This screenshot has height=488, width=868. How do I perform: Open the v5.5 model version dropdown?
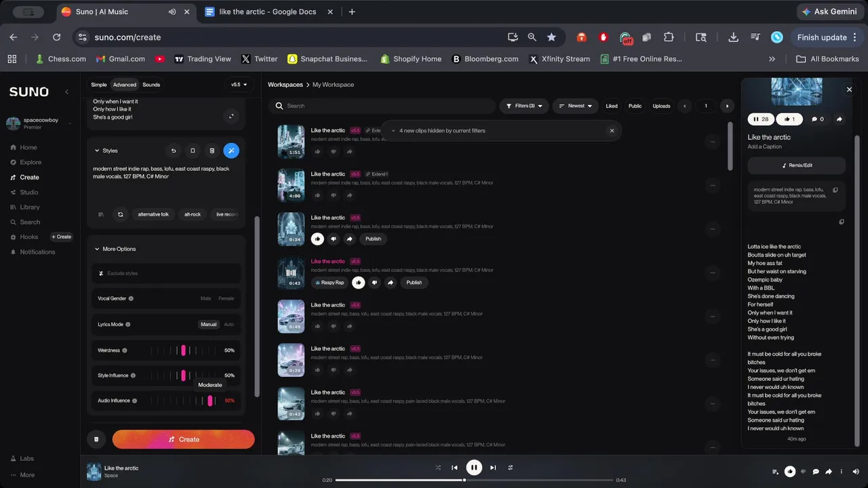point(239,85)
